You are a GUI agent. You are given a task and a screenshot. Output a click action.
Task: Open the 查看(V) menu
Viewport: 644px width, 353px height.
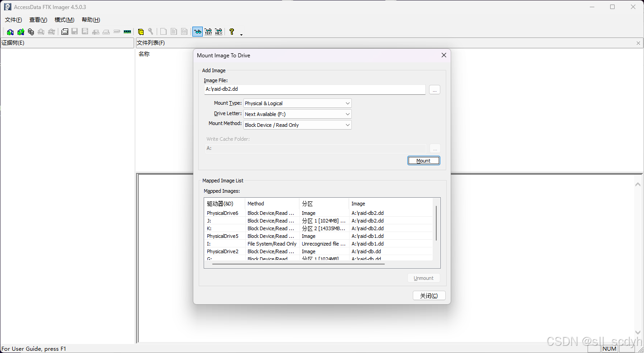[x=38, y=20]
